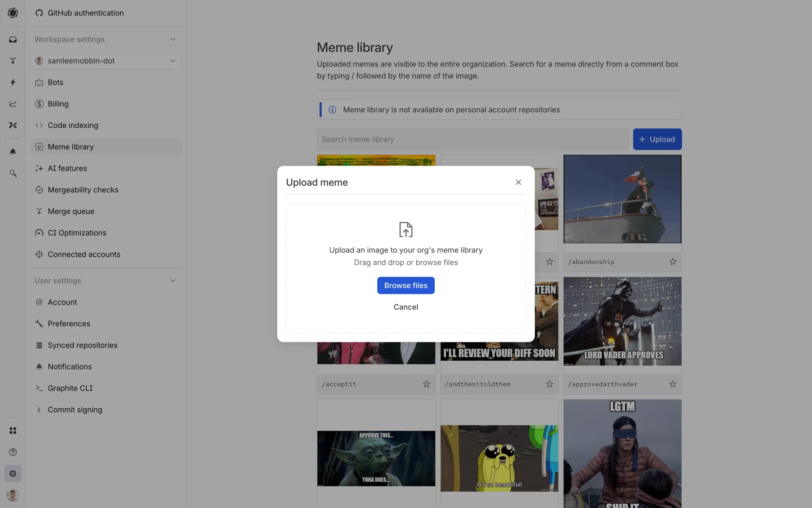Collapse the User settings section
812x508 pixels.
point(173,281)
